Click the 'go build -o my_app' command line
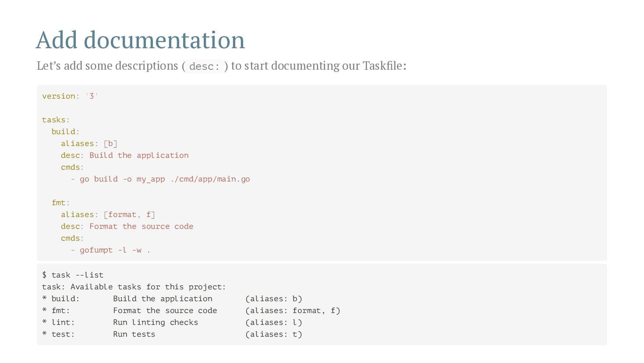 click(160, 179)
